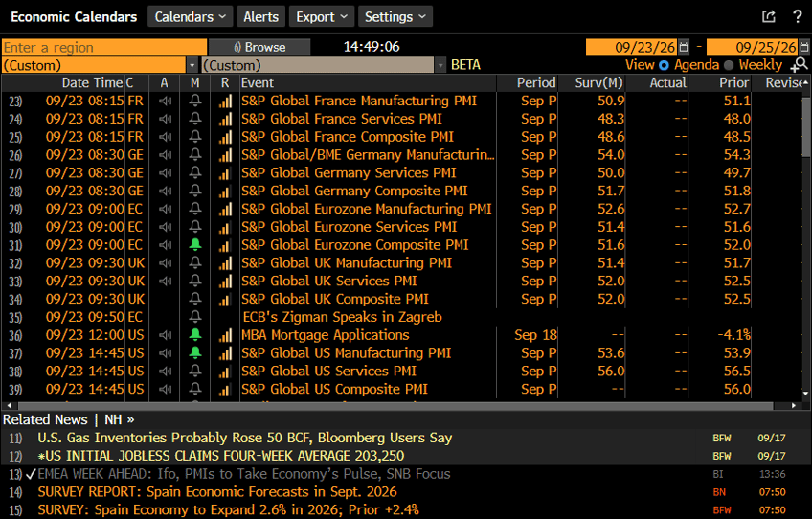
Task: Select the Weekly view radio button
Action: tap(729, 65)
